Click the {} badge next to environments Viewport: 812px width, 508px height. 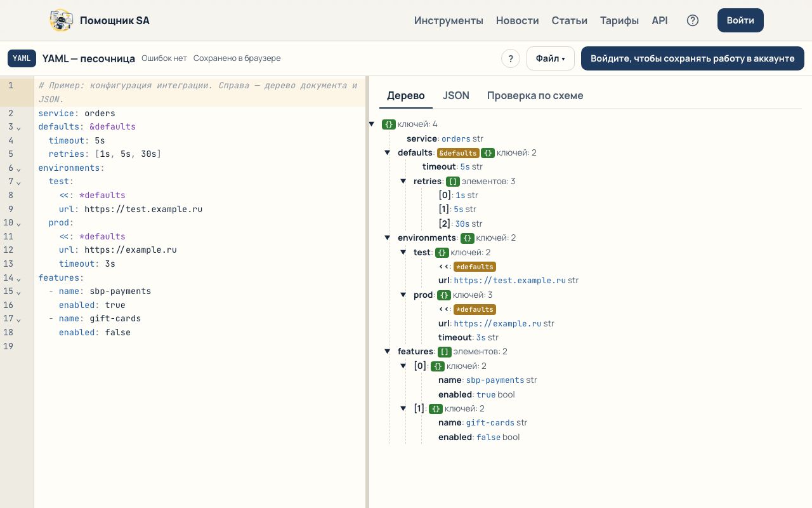point(468,238)
